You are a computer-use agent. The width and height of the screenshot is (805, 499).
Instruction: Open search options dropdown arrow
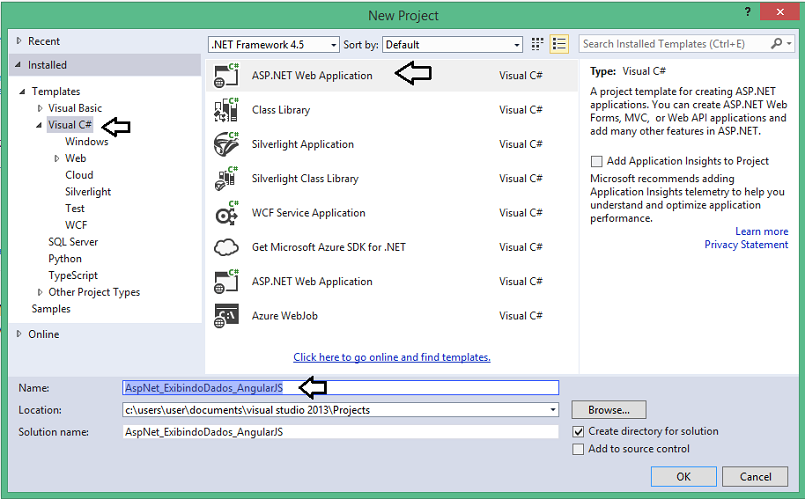click(789, 44)
